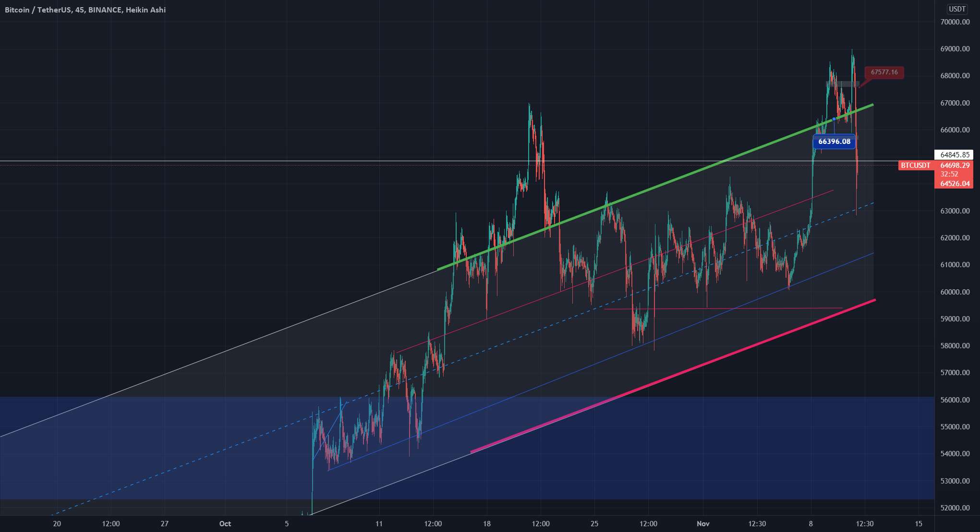Click the 52000.00 price axis label
Viewport: 980px width, 532px height.
pos(955,508)
